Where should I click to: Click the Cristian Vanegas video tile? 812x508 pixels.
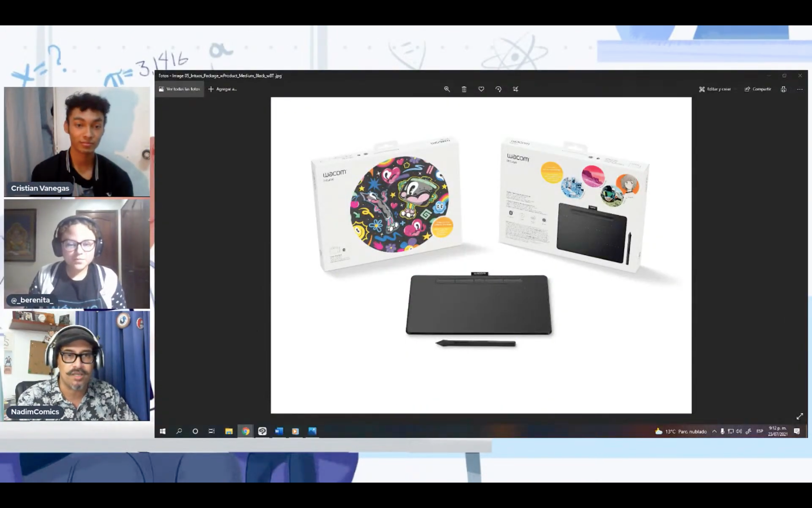[77, 142]
